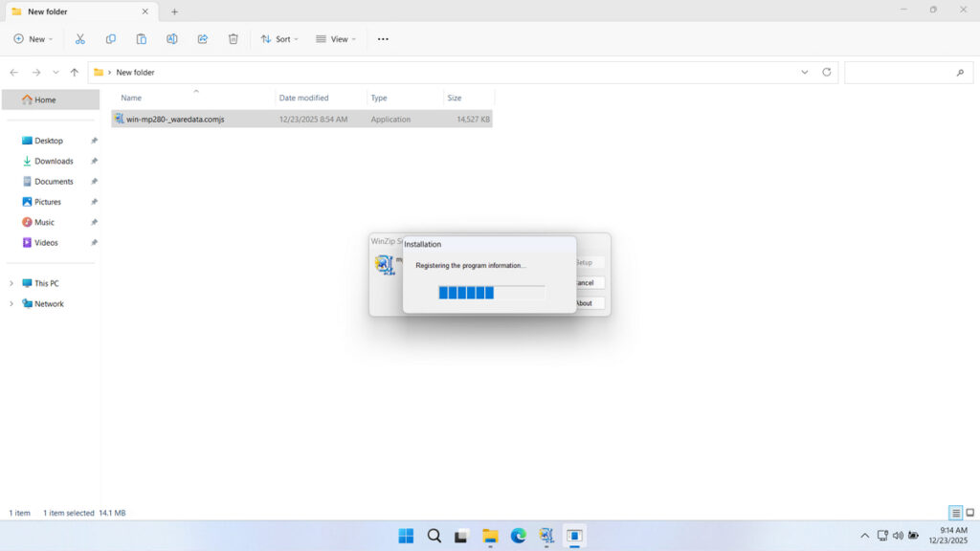Click the Paste toolbar icon
980x551 pixels.
click(141, 38)
